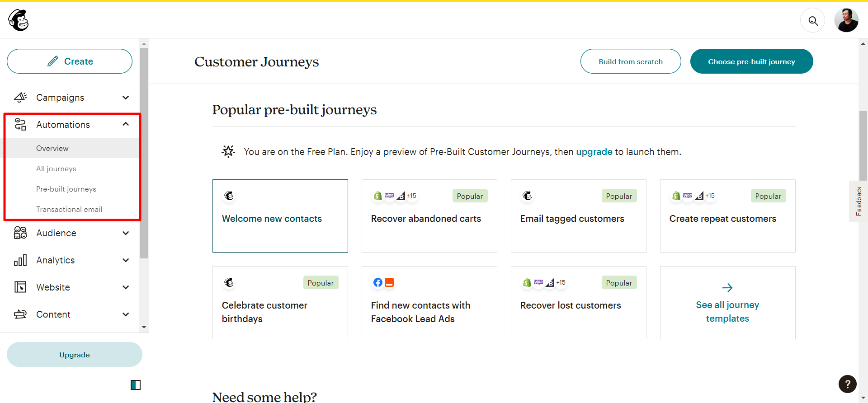Click the Website sidebar icon
The image size is (868, 403).
coord(20,287)
